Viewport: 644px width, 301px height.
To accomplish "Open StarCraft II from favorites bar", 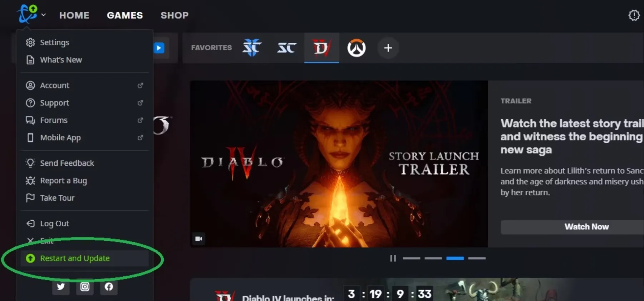I will point(252,48).
